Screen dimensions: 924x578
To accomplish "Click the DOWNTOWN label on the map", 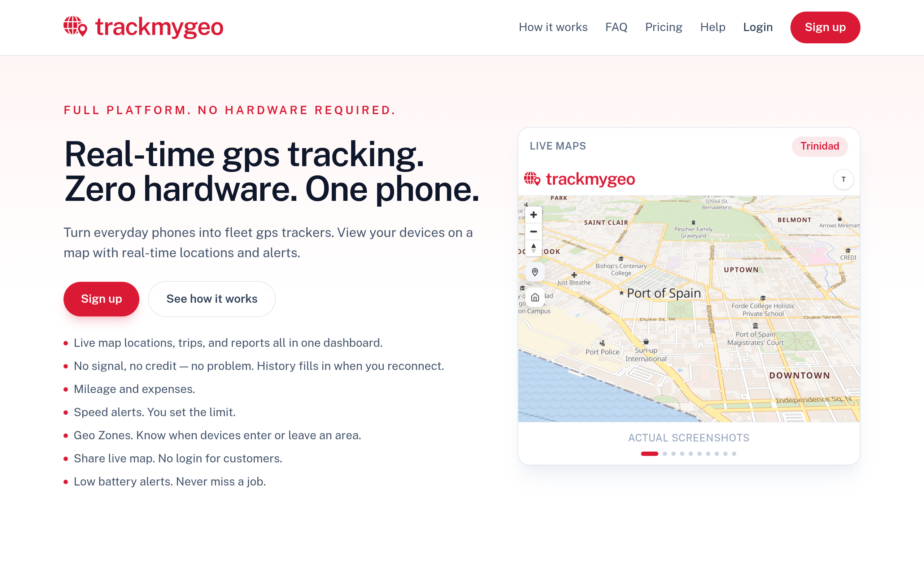I will coord(799,375).
